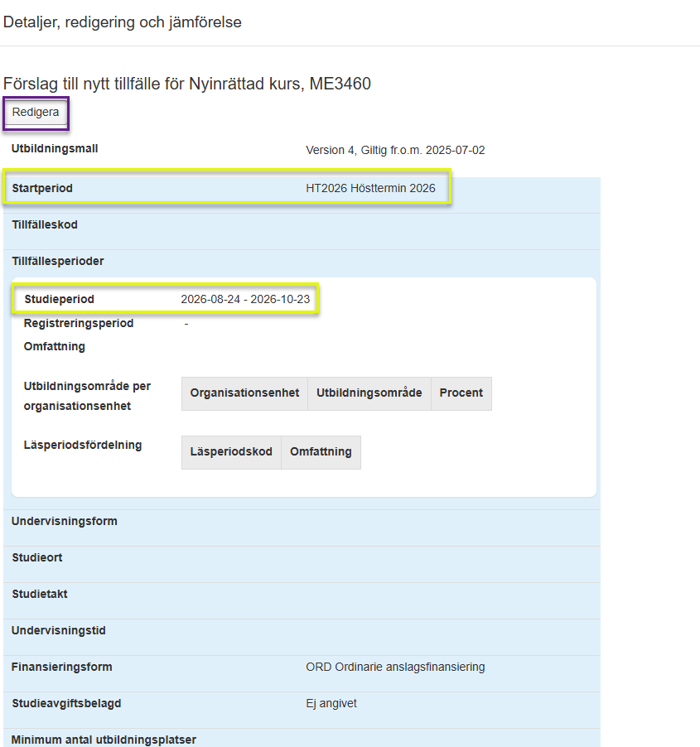This screenshot has height=747, width=700.
Task: Click the Studieperiod date range 2026-08-24 - 2026-10-23
Action: (245, 299)
